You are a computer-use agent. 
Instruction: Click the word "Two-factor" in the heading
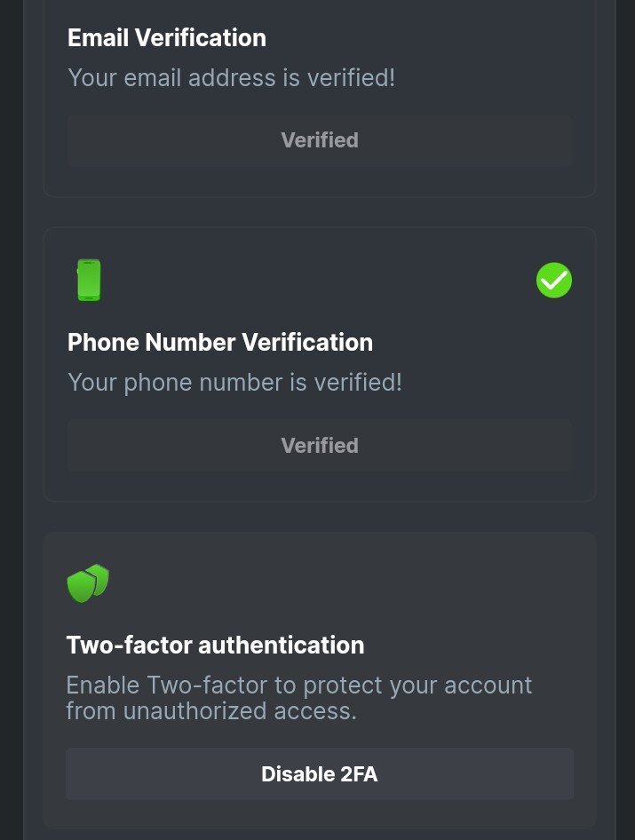[129, 645]
